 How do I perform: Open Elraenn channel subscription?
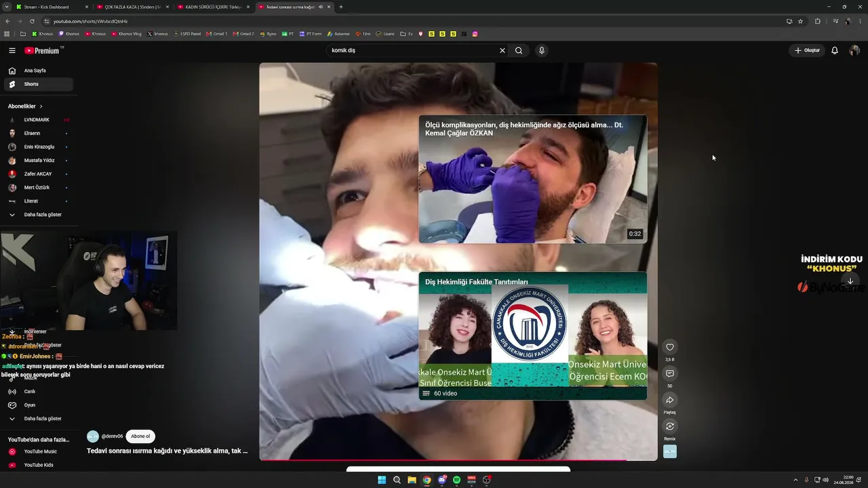coord(39,134)
